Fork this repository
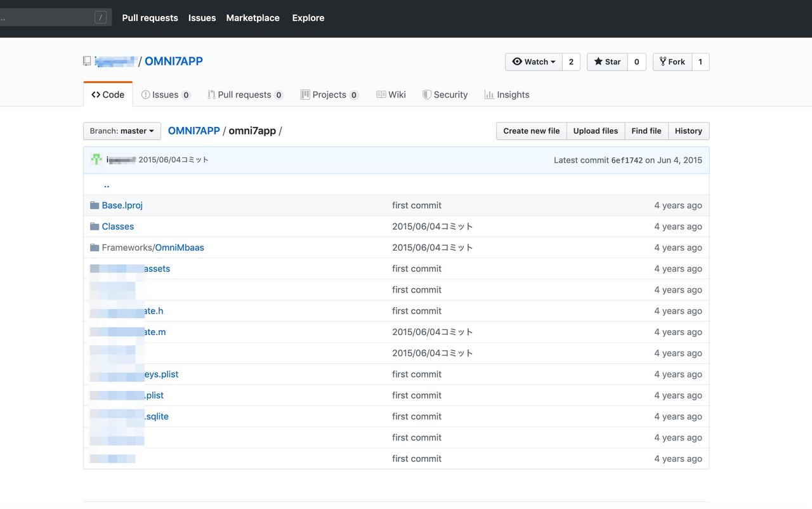 672,62
